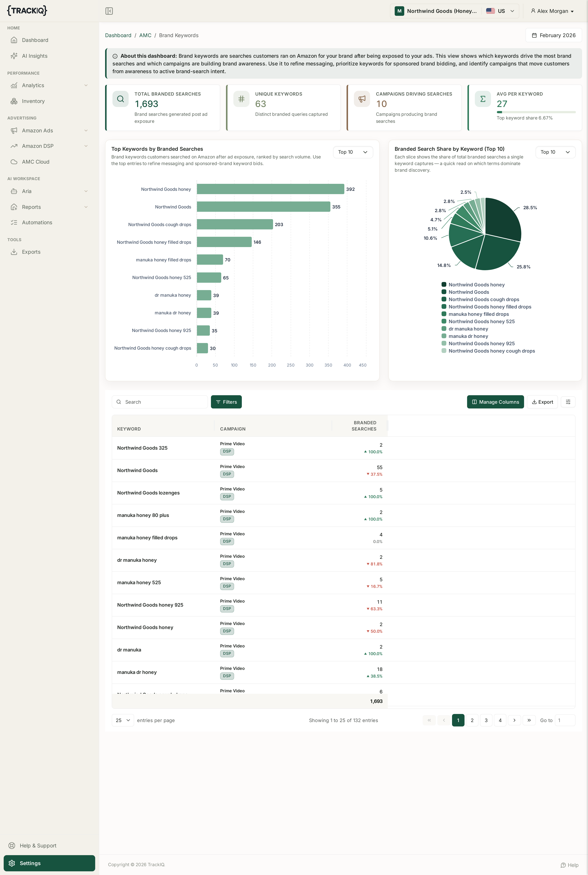Click next page arrow icon

pos(514,720)
